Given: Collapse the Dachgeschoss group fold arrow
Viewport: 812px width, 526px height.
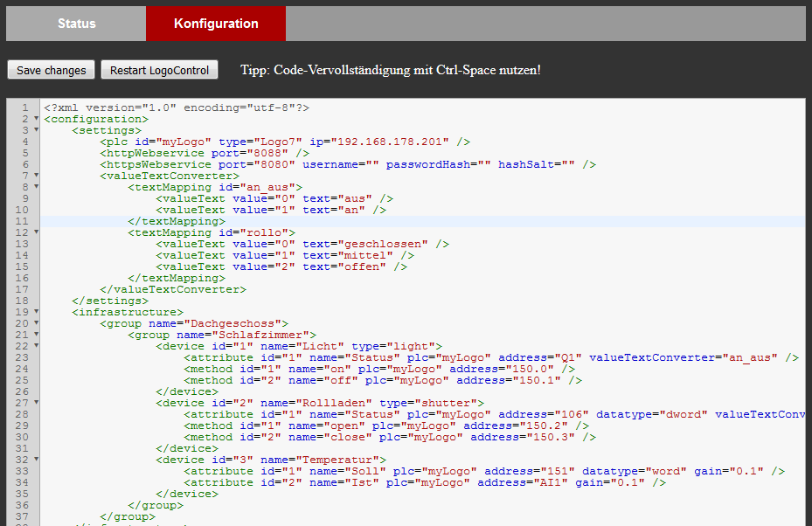Looking at the screenshot, I should click(x=36, y=323).
